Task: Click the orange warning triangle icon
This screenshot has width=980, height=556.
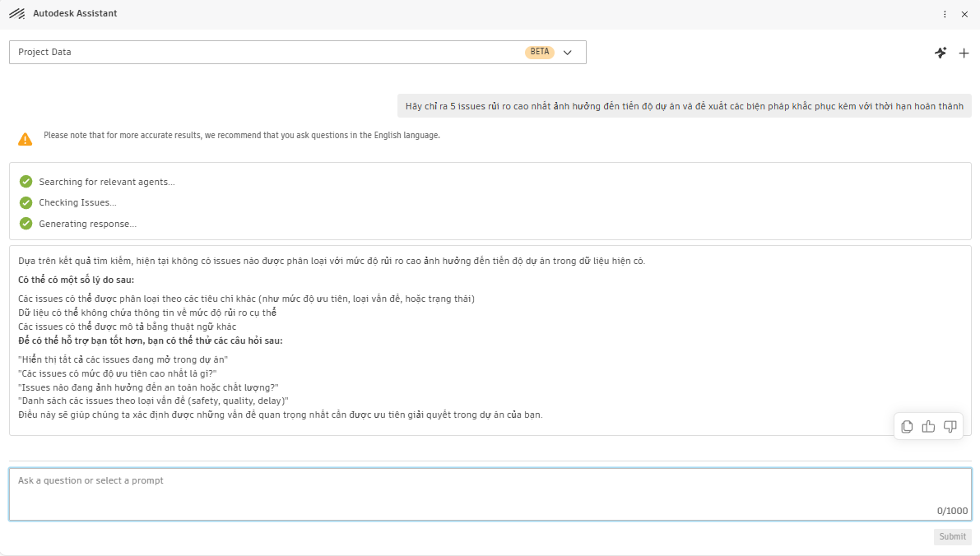Action: point(25,139)
